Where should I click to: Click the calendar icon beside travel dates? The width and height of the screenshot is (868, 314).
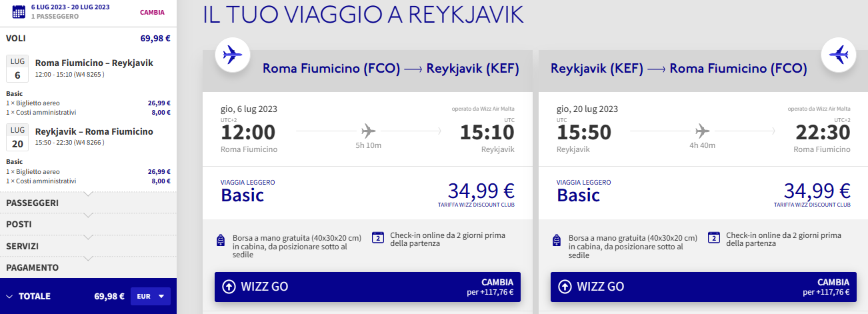click(x=19, y=11)
